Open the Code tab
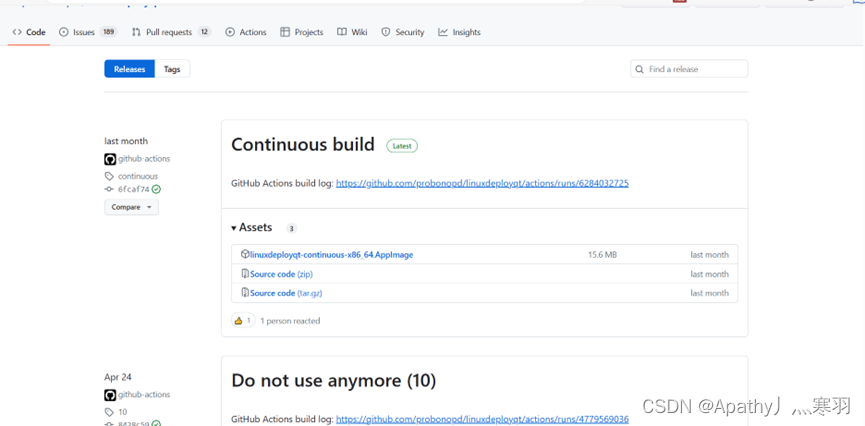Screen dimensions: 865x426 click(29, 32)
